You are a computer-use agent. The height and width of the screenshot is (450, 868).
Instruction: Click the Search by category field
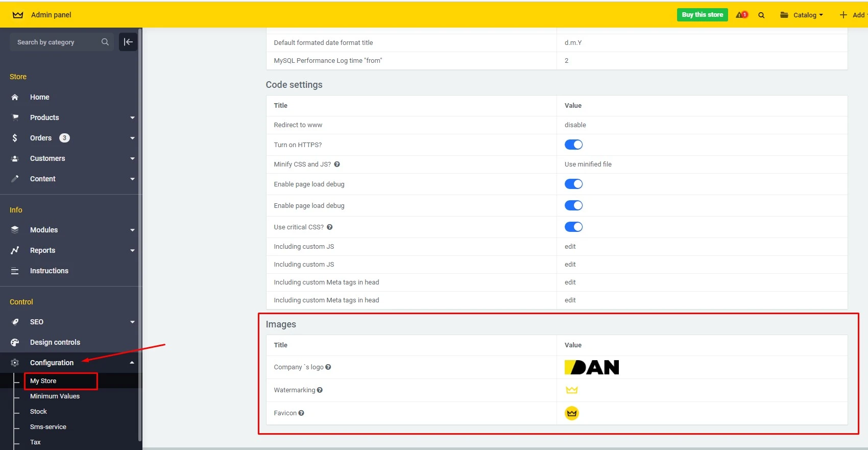[x=56, y=42]
